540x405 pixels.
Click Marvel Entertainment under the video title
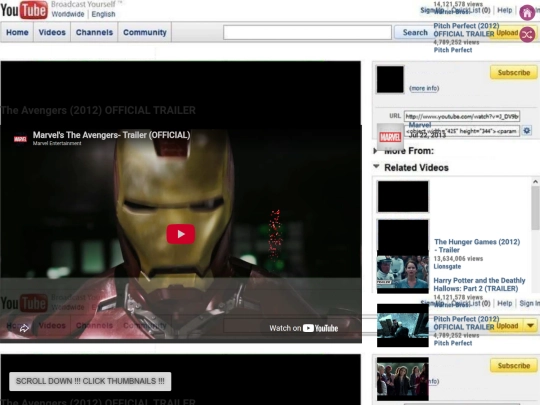coord(57,143)
